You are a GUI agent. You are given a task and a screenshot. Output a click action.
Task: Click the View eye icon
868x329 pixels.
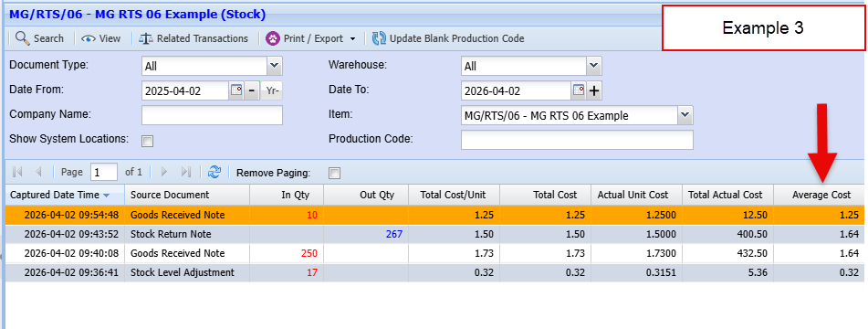coord(89,38)
